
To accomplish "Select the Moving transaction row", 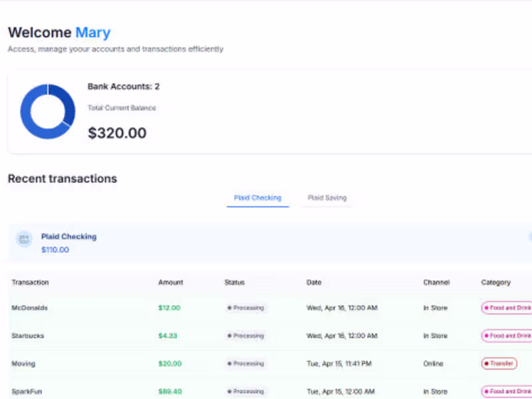I will pos(266,364).
